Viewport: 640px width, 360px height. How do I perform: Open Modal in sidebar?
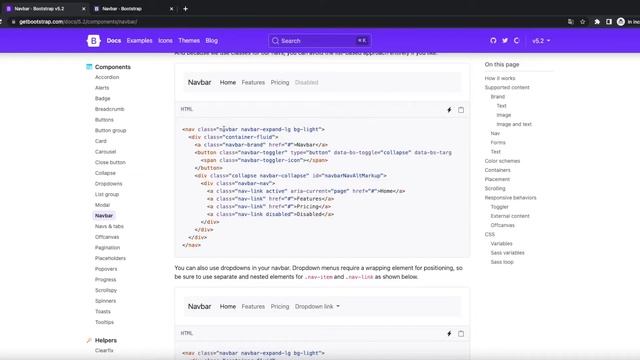click(x=102, y=205)
